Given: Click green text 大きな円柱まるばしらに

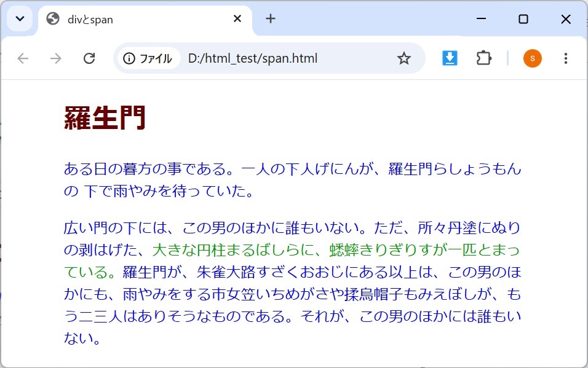Looking at the screenshot, I should click(x=233, y=250).
